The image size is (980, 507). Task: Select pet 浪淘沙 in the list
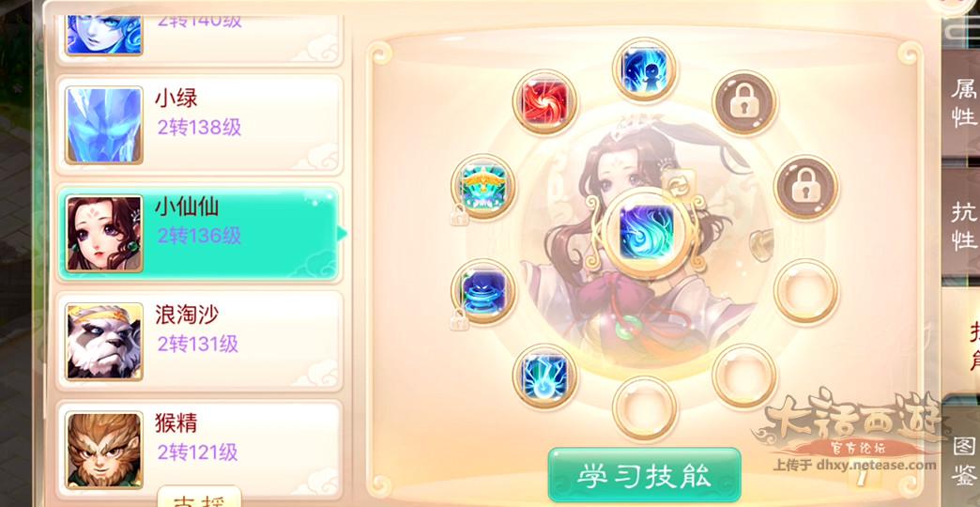(x=199, y=342)
